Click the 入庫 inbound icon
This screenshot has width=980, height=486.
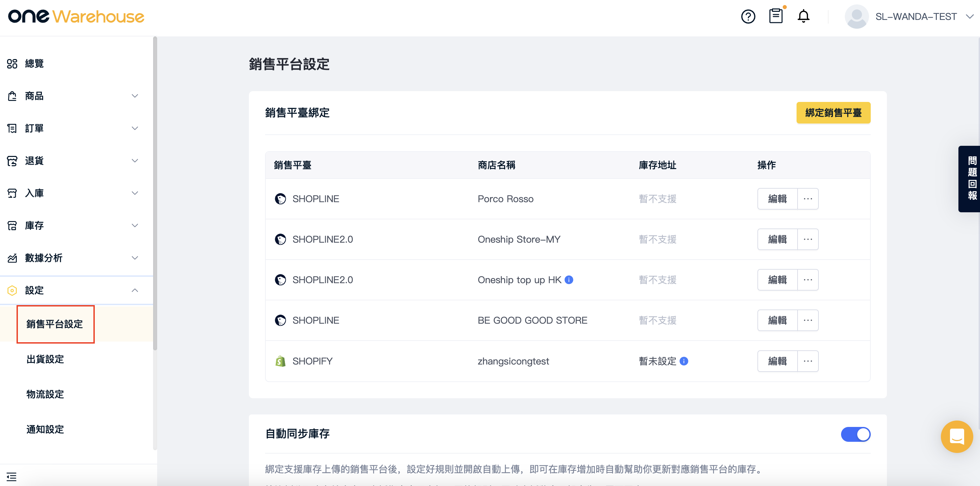[12, 193]
